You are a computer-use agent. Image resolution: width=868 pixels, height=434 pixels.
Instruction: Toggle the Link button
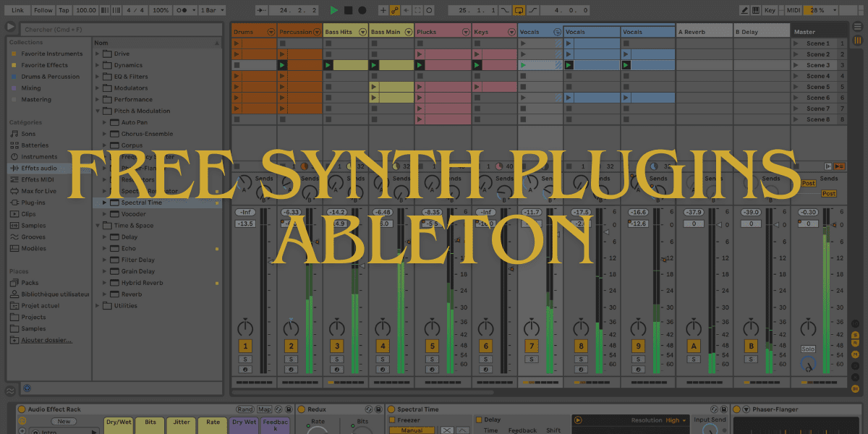(x=18, y=11)
